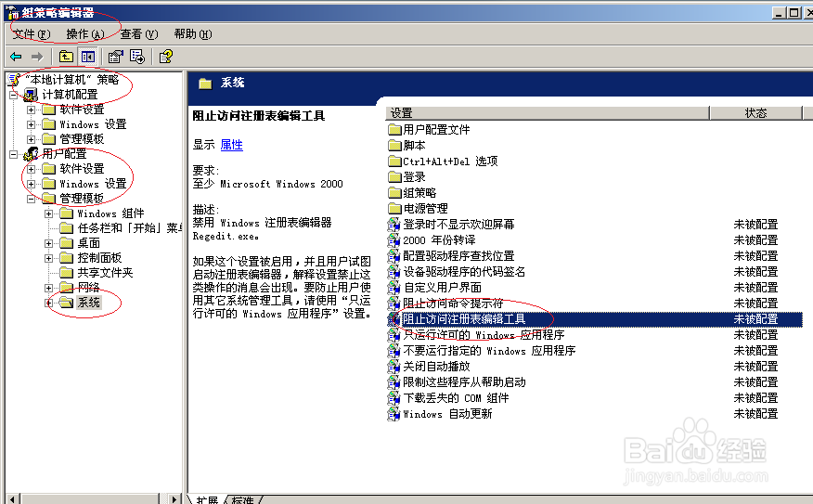Screen dimensions: 813x504
Task: Switch to the 标准 tab
Action: point(243,500)
